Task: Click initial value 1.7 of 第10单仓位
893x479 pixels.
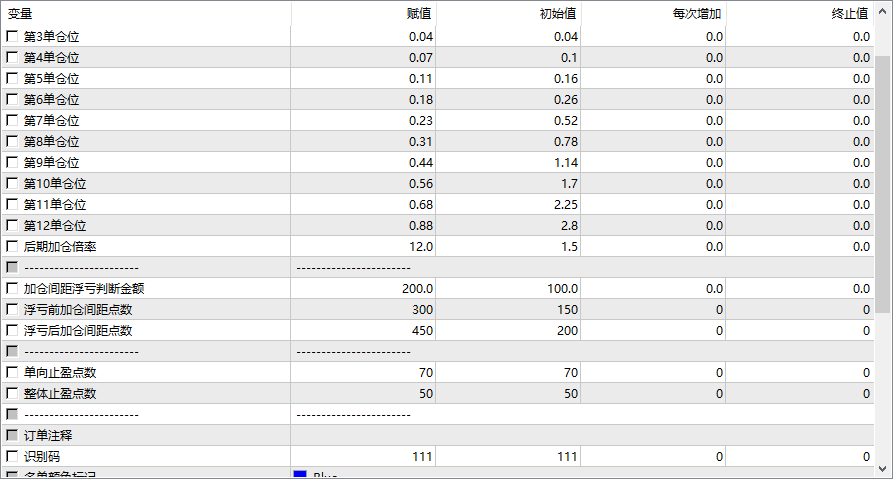Action: (x=569, y=183)
